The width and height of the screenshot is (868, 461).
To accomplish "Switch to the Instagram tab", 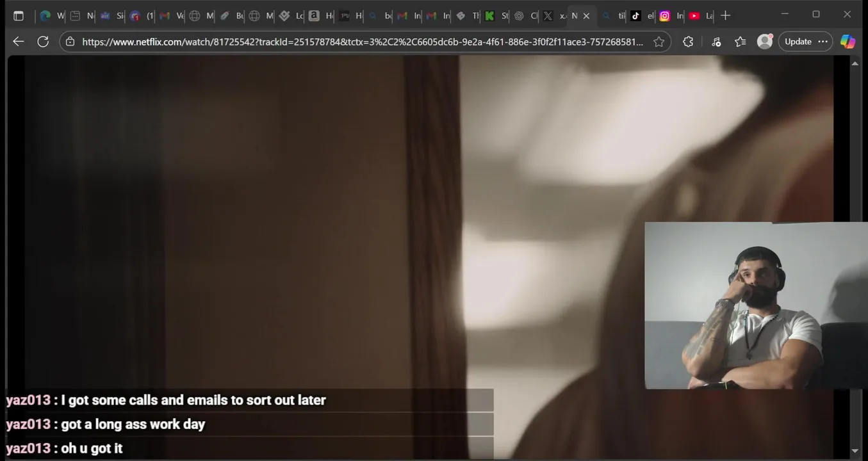I will (x=671, y=16).
